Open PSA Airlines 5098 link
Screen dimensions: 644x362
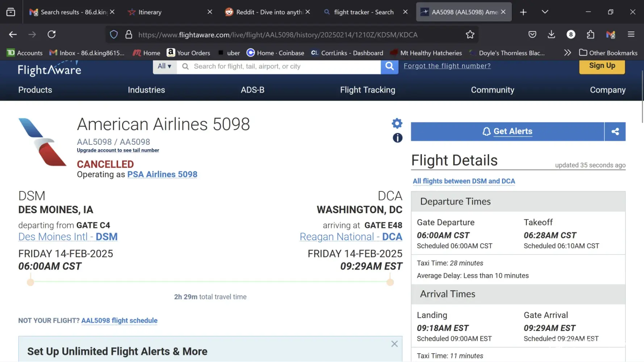point(162,174)
